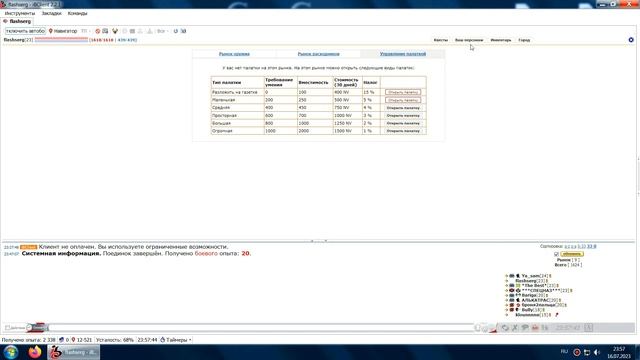Open the Квесты page
The height and width of the screenshot is (360, 640).
coord(440,40)
